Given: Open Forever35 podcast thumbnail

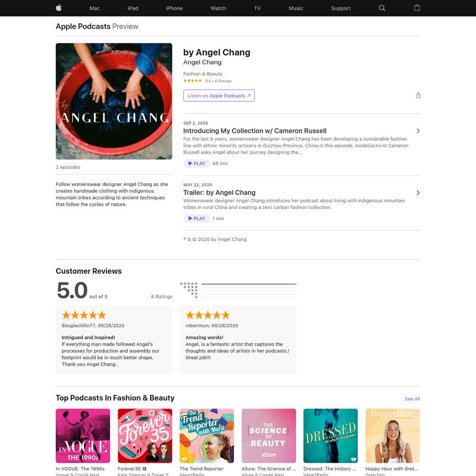Looking at the screenshot, I should click(145, 436).
